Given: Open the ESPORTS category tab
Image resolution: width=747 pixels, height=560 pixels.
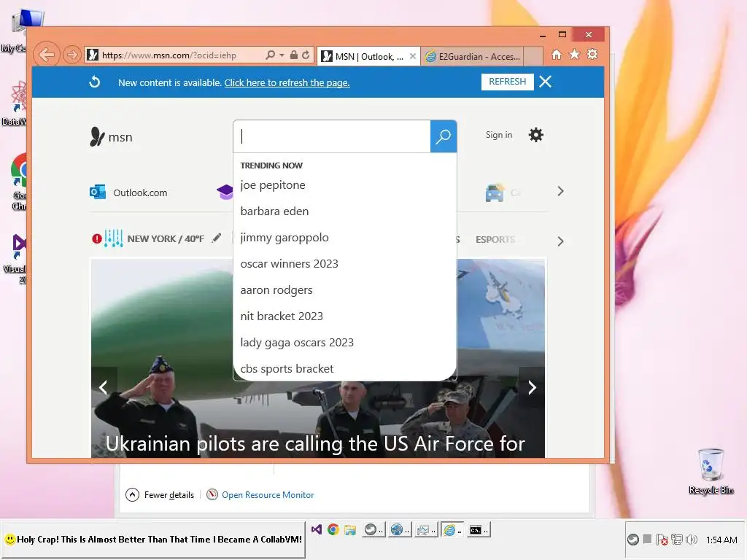Looking at the screenshot, I should [495, 239].
